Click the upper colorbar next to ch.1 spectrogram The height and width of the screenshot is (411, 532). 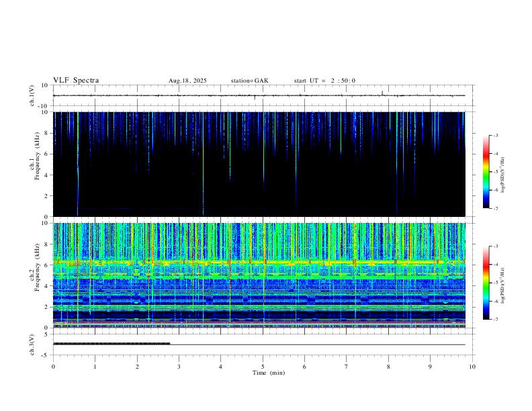[486, 172]
